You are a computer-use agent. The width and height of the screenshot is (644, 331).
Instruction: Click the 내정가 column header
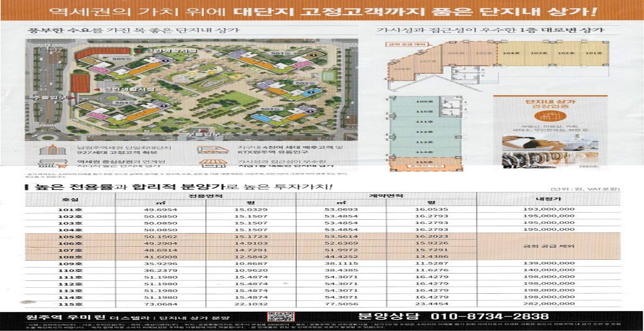tap(548, 200)
